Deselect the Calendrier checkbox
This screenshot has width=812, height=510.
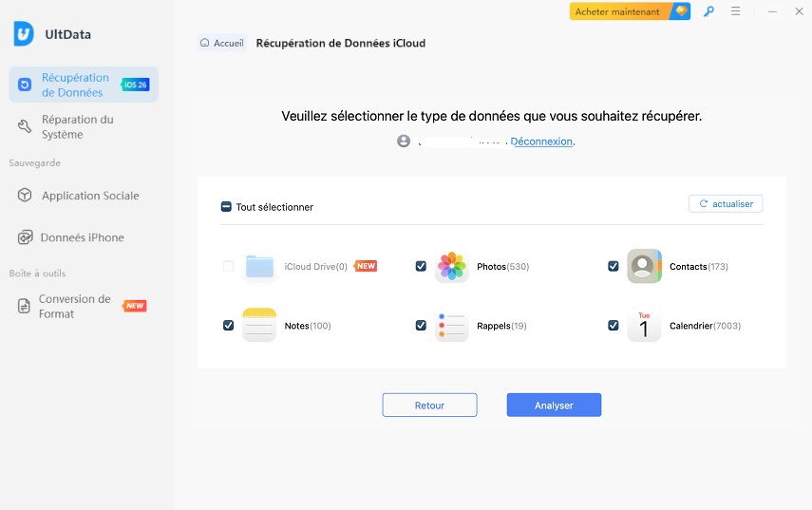(614, 326)
